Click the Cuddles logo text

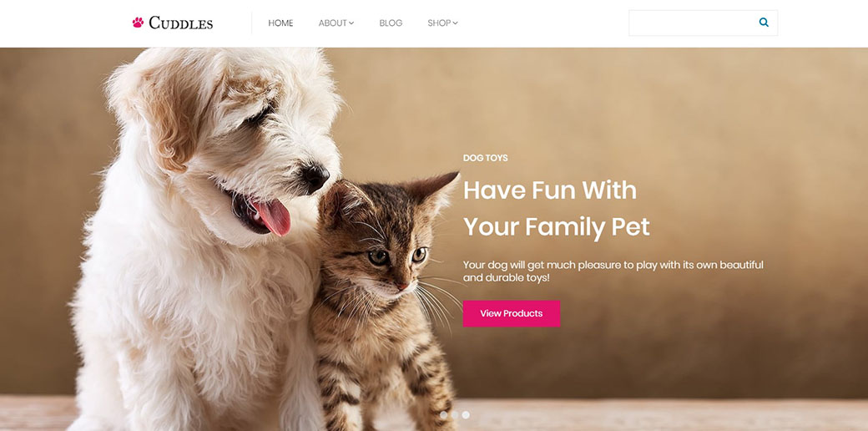[181, 23]
